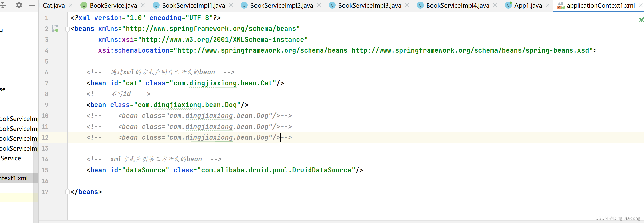Click the cat bean id value on line 7
This screenshot has height=223, width=644.
click(x=132, y=83)
